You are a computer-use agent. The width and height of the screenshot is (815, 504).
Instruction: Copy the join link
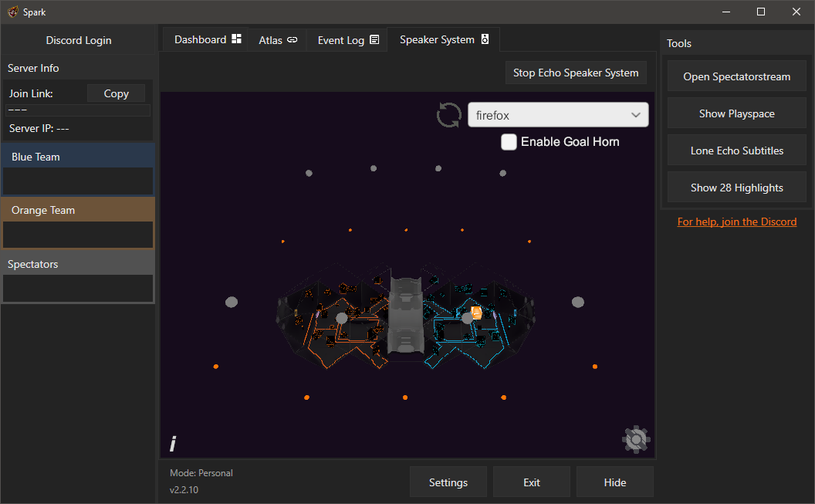pyautogui.click(x=116, y=93)
